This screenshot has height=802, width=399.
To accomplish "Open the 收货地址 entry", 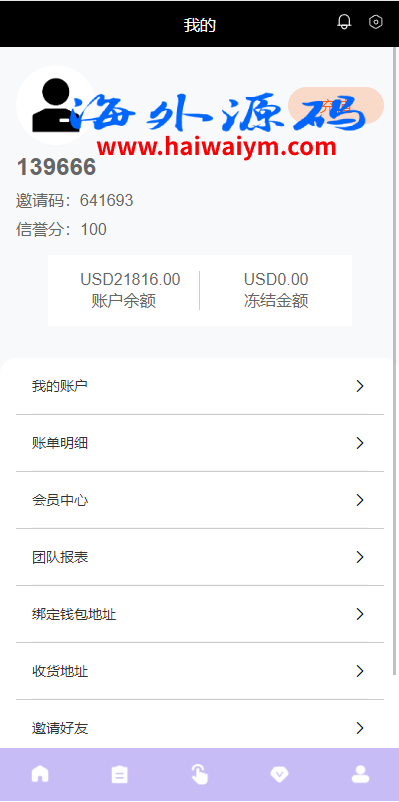I will (200, 671).
